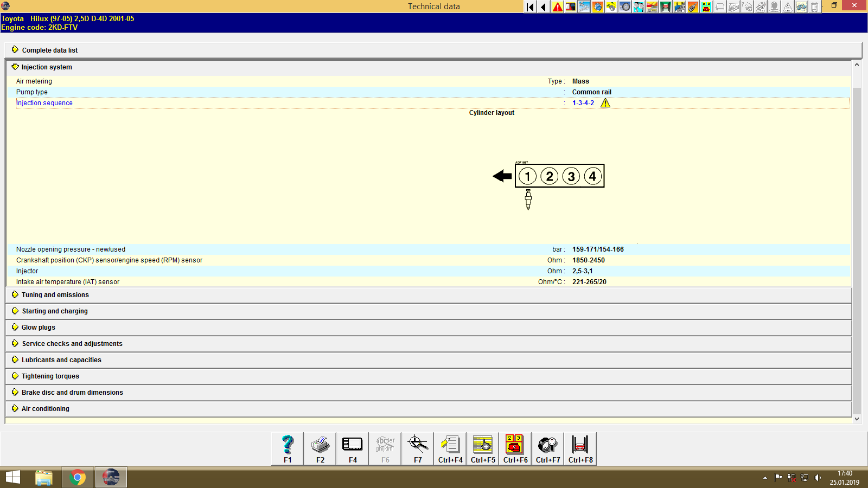Screen dimensions: 868x488
Task: Open help using the F1 question mark icon
Action: tap(286, 448)
